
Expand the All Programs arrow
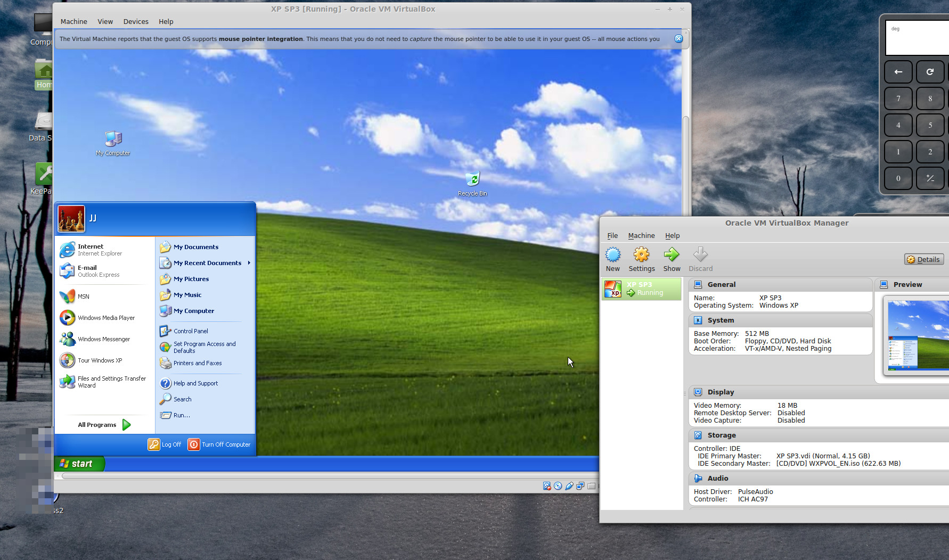point(127,425)
